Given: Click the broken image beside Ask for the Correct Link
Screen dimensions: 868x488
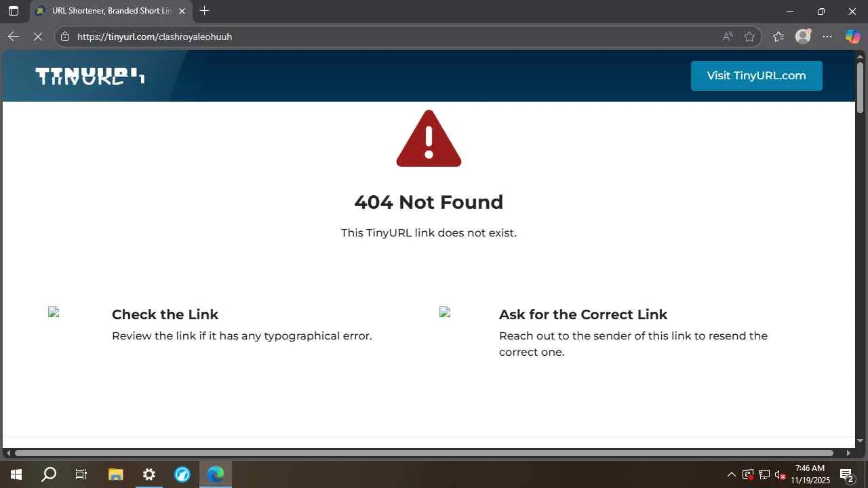Looking at the screenshot, I should pyautogui.click(x=445, y=312).
